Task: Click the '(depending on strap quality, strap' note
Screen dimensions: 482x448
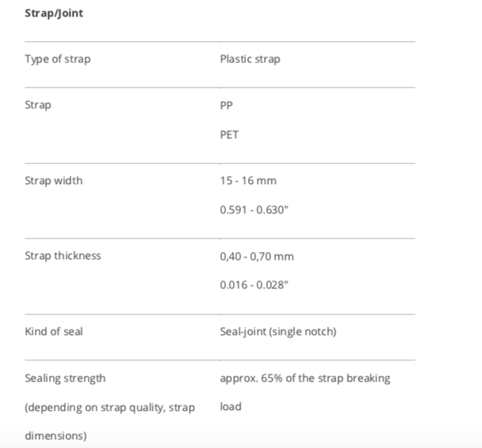Action: coord(110,408)
